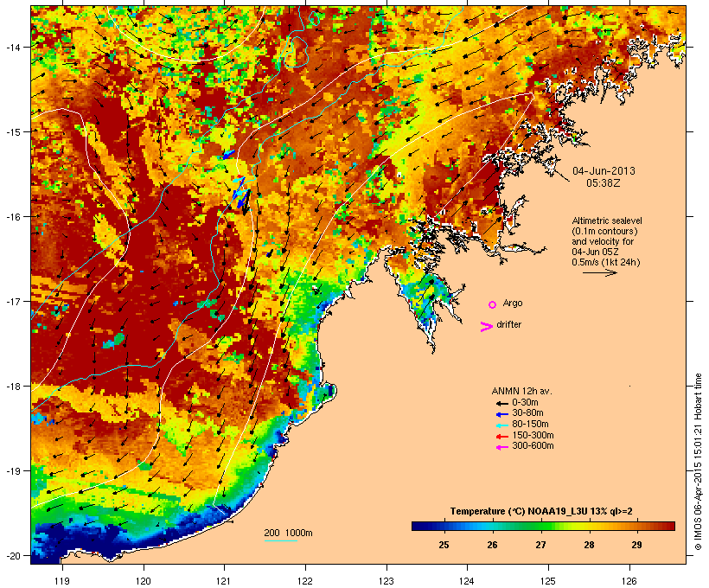Click the '30-80m' depth label
Screen dimensions: 709x588
[x=527, y=413]
